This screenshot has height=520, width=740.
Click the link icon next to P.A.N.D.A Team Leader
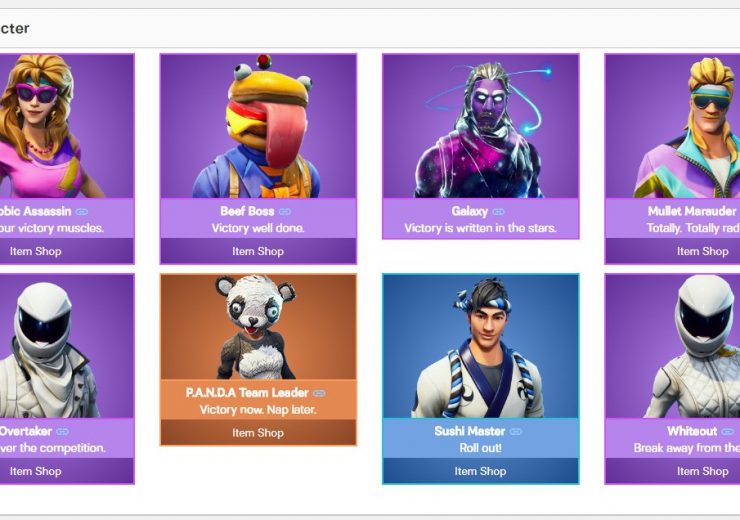point(320,393)
